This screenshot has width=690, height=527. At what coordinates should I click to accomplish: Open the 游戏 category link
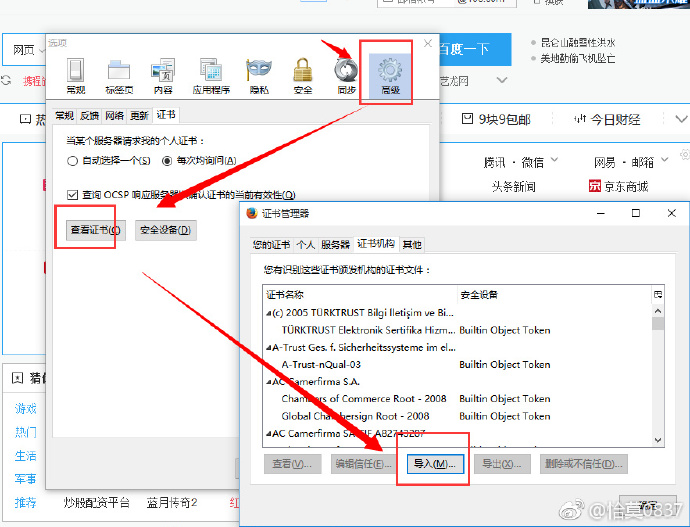pyautogui.click(x=25, y=409)
